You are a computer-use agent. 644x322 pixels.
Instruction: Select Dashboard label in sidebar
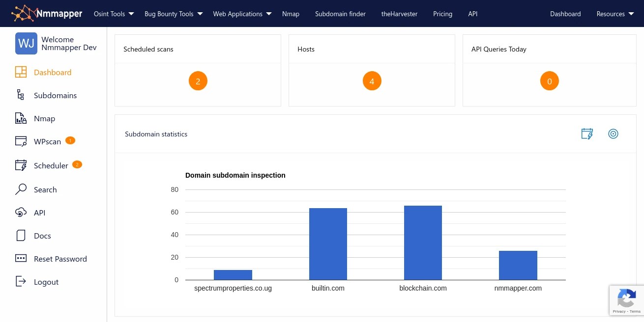pos(53,72)
